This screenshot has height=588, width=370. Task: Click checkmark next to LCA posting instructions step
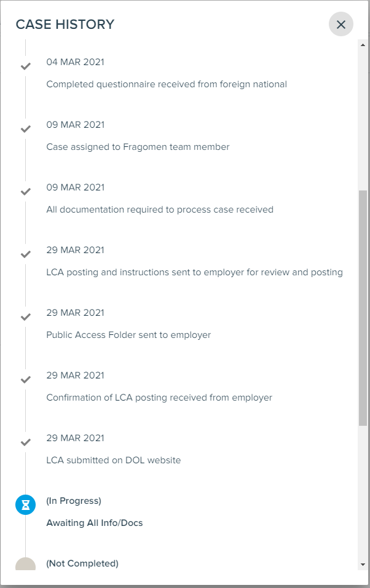(25, 254)
